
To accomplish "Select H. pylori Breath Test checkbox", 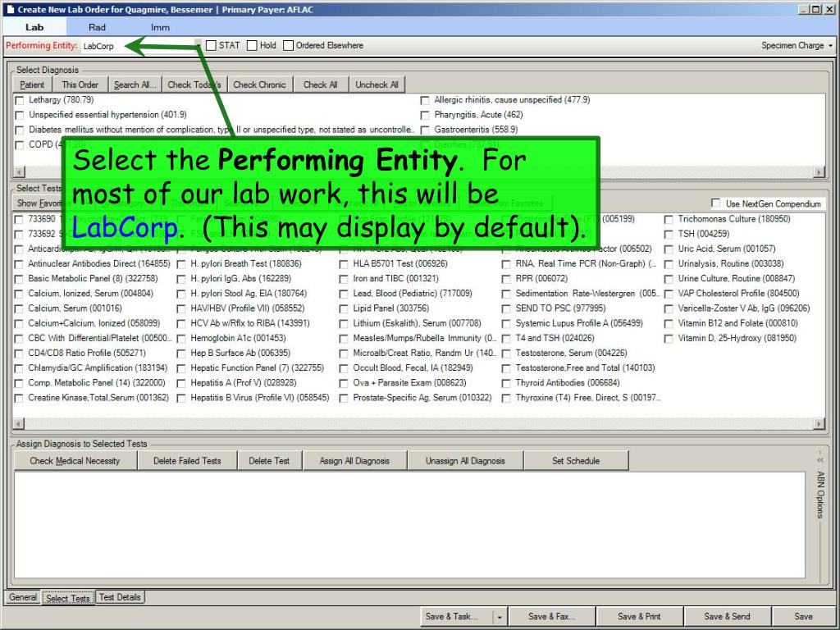I will [x=181, y=264].
